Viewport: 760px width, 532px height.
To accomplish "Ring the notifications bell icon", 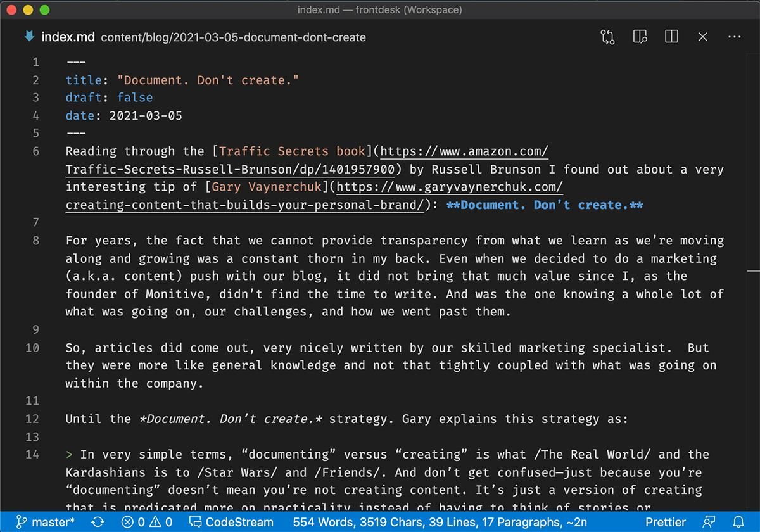I will click(x=738, y=522).
